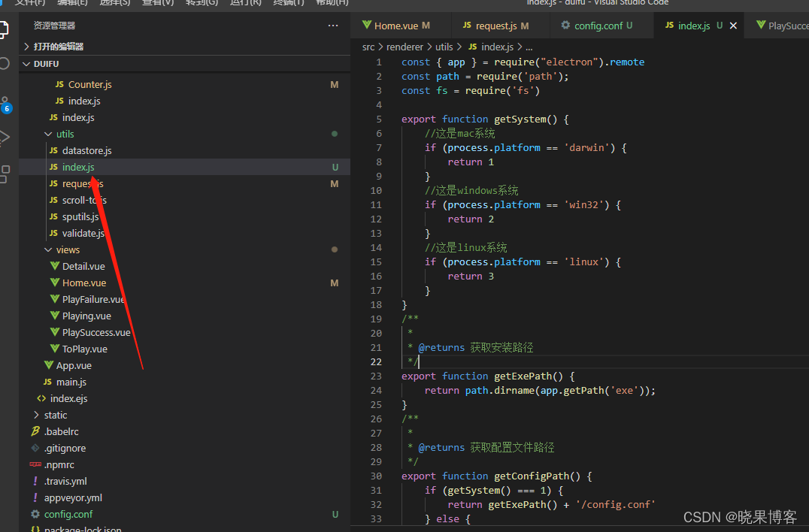Click the '/config.conf' string on line 32
The width and height of the screenshot is (809, 532).
point(615,505)
